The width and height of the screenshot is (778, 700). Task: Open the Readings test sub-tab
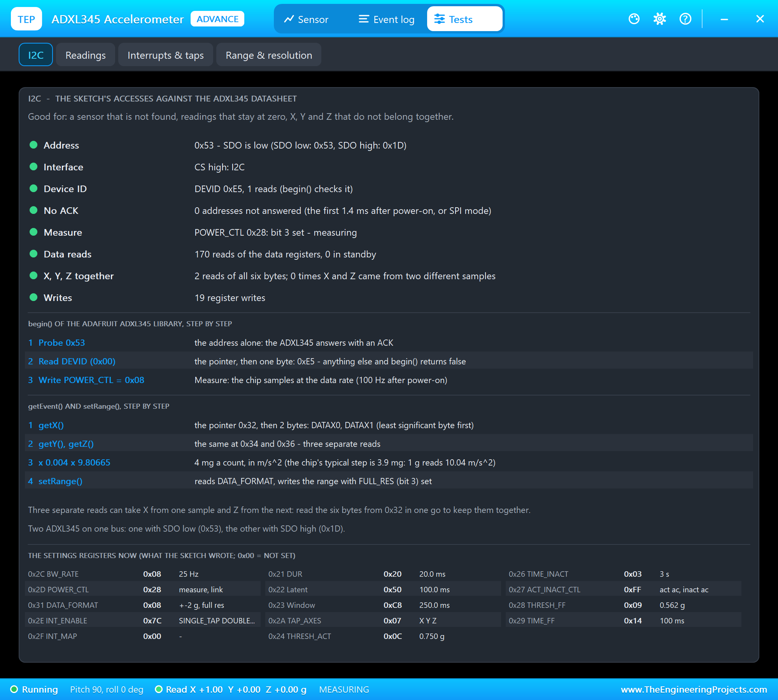pyautogui.click(x=86, y=55)
